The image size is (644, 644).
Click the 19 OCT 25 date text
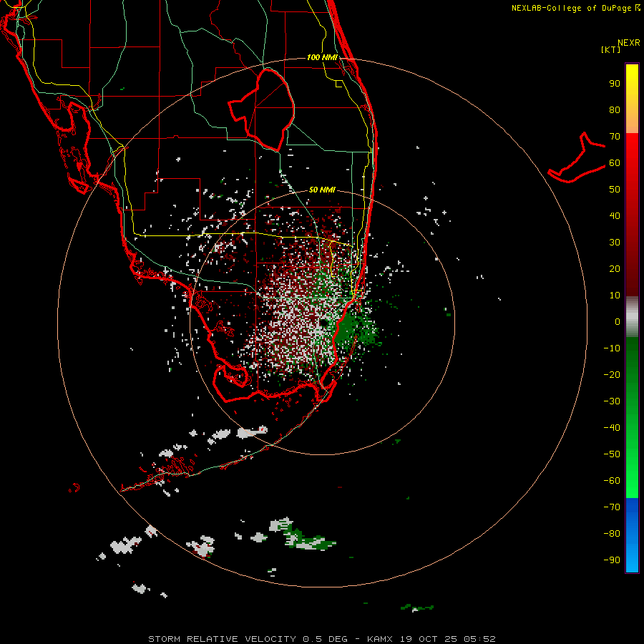[429, 639]
